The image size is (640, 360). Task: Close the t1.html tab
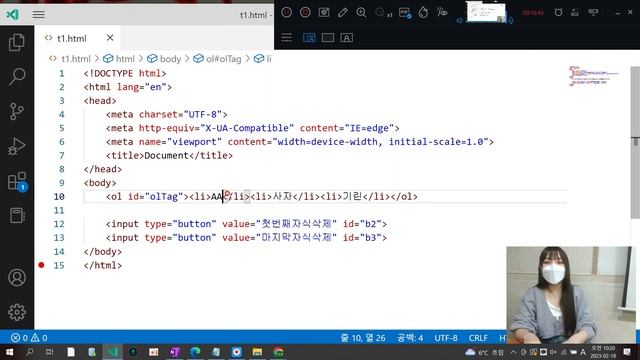tap(110, 38)
